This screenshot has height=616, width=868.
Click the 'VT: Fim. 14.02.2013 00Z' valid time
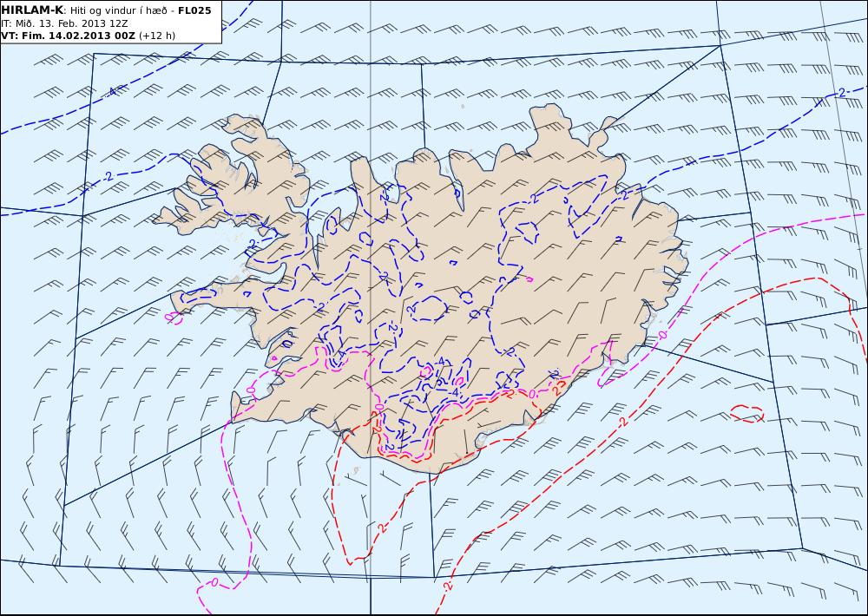pyautogui.click(x=68, y=36)
